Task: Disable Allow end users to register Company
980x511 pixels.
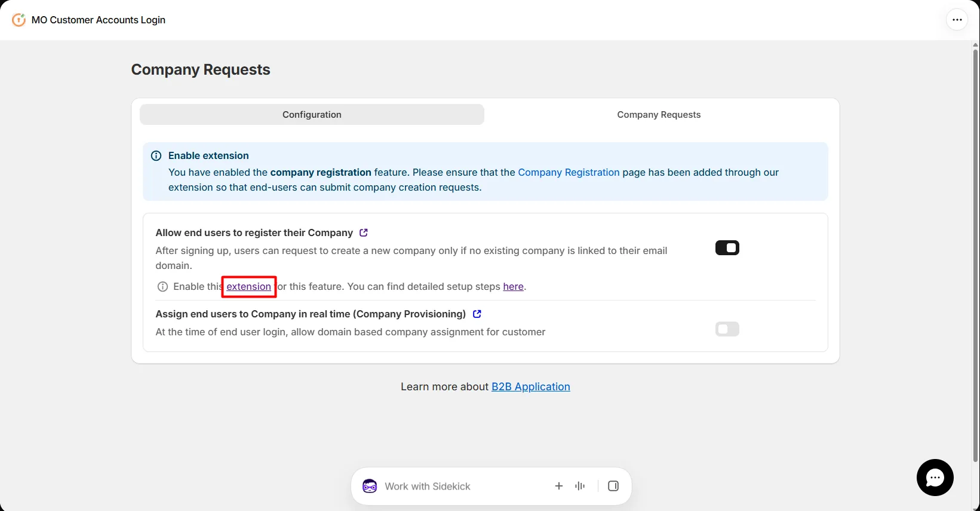Action: (727, 248)
